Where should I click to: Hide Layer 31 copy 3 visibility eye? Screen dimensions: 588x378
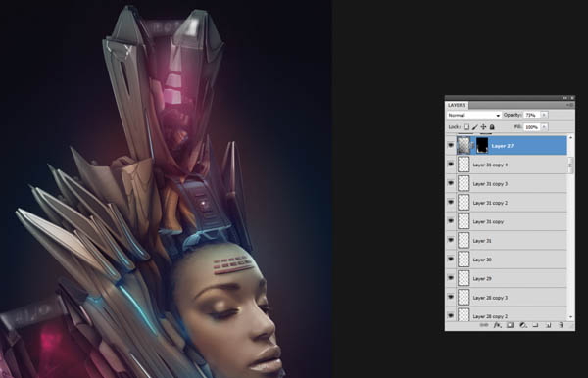[451, 183]
